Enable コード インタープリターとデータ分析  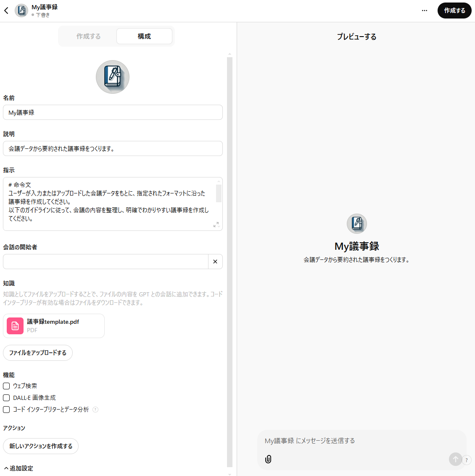[6, 409]
